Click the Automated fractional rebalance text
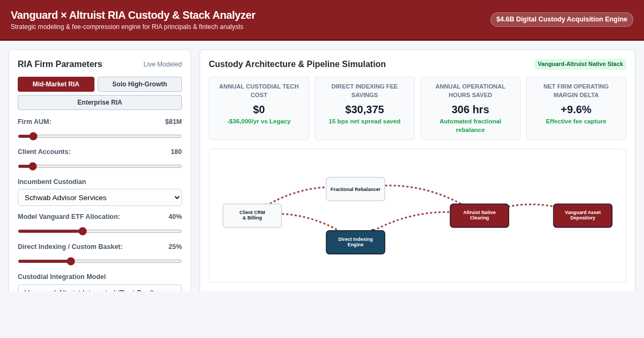 click(470, 126)
